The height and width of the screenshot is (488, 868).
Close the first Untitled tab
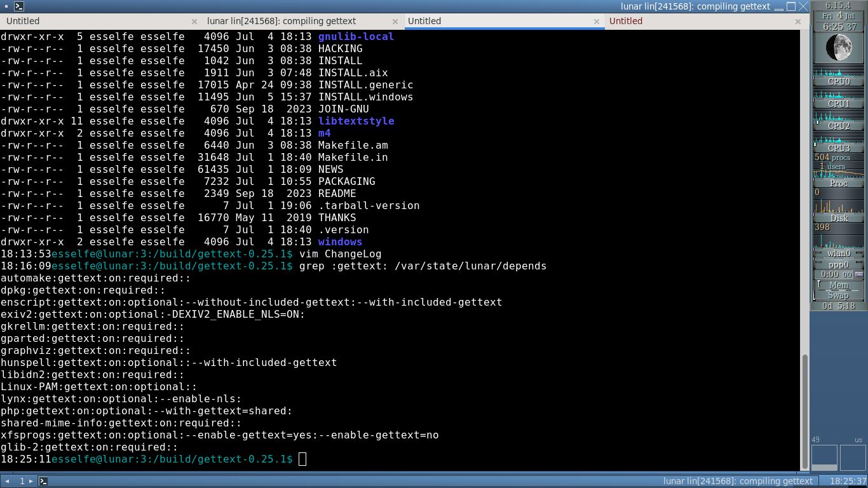[194, 22]
